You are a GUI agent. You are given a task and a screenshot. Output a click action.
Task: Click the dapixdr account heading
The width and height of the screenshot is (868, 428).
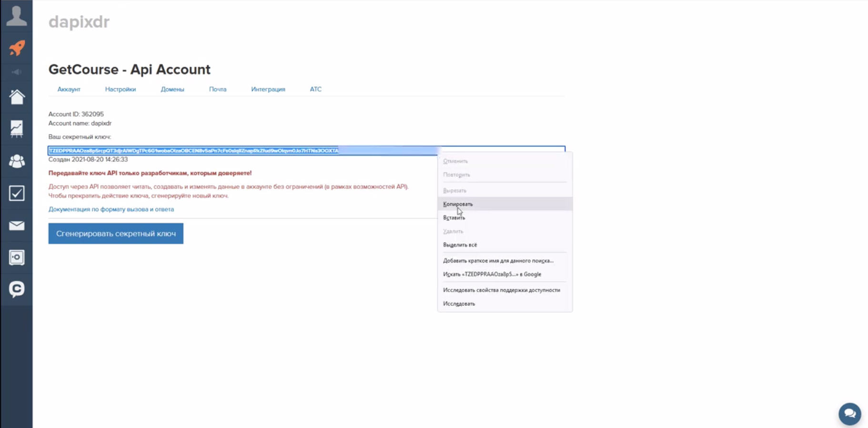tap(79, 22)
